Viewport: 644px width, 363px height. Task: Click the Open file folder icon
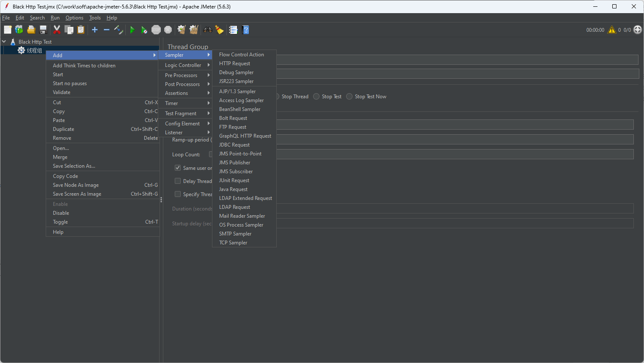[x=31, y=30]
